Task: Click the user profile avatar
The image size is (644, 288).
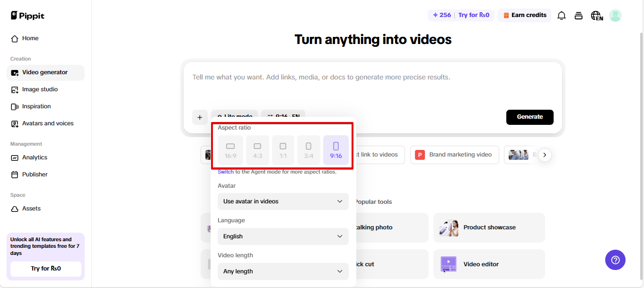Action: (x=615, y=16)
